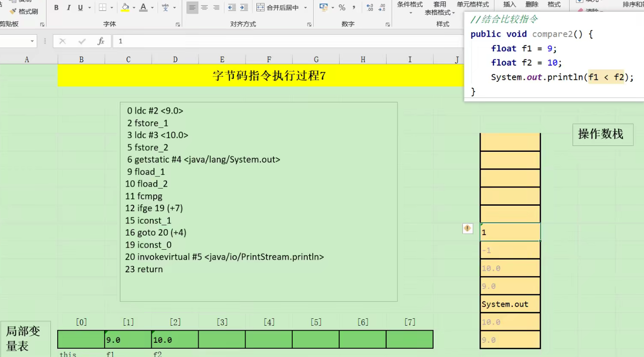The image size is (644, 357).
Task: Open 对齐方式 group dialog launcher
Action: 309,24
